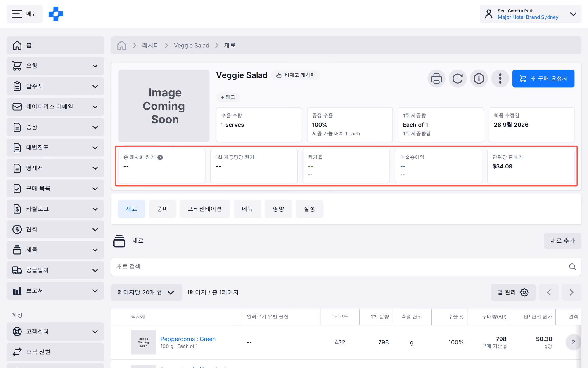Click the 비재고 레시피 badge

click(295, 75)
